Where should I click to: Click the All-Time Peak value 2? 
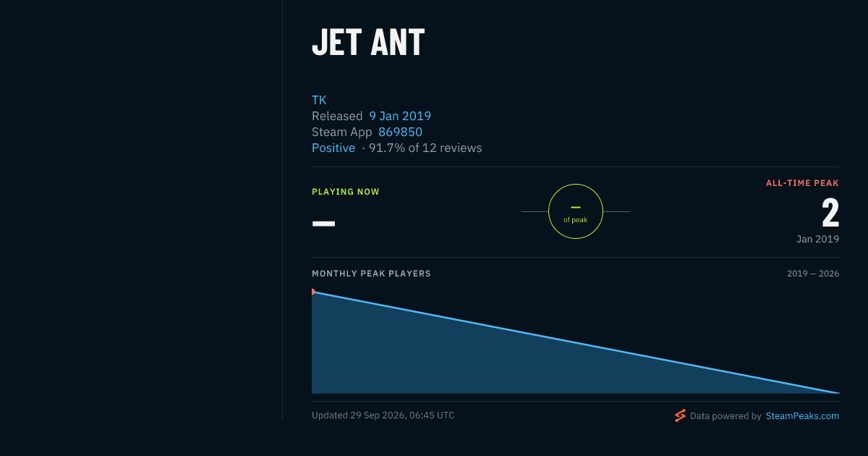(x=830, y=213)
